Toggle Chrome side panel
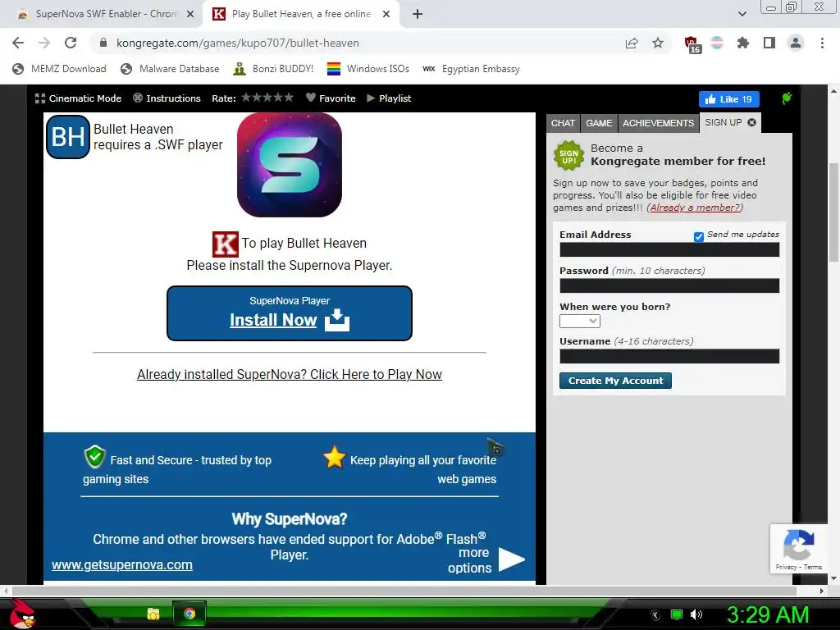The image size is (840, 630). coord(769,43)
